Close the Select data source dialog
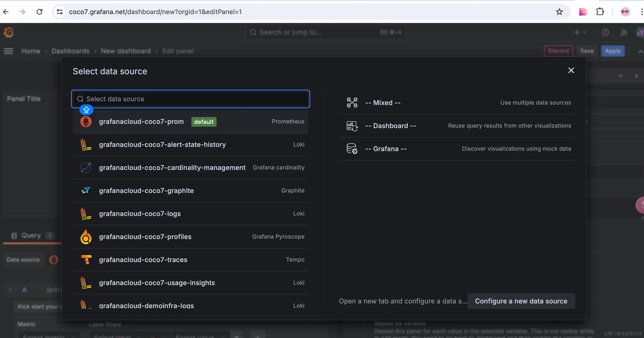Viewport: 644px width, 338px height. (571, 70)
